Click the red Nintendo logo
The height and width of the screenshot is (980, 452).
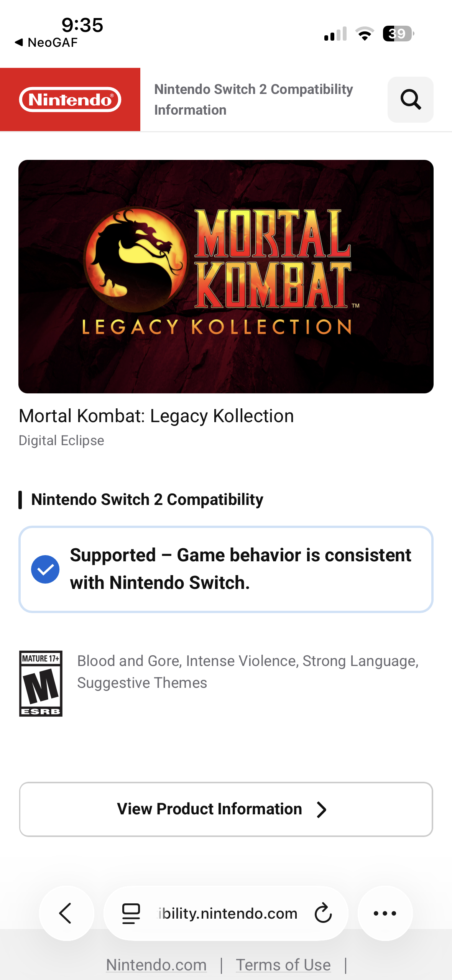[x=70, y=100]
